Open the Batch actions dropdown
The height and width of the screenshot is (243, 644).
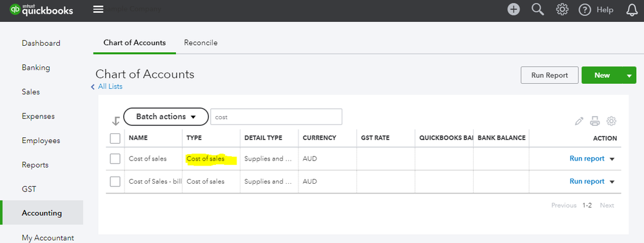166,117
